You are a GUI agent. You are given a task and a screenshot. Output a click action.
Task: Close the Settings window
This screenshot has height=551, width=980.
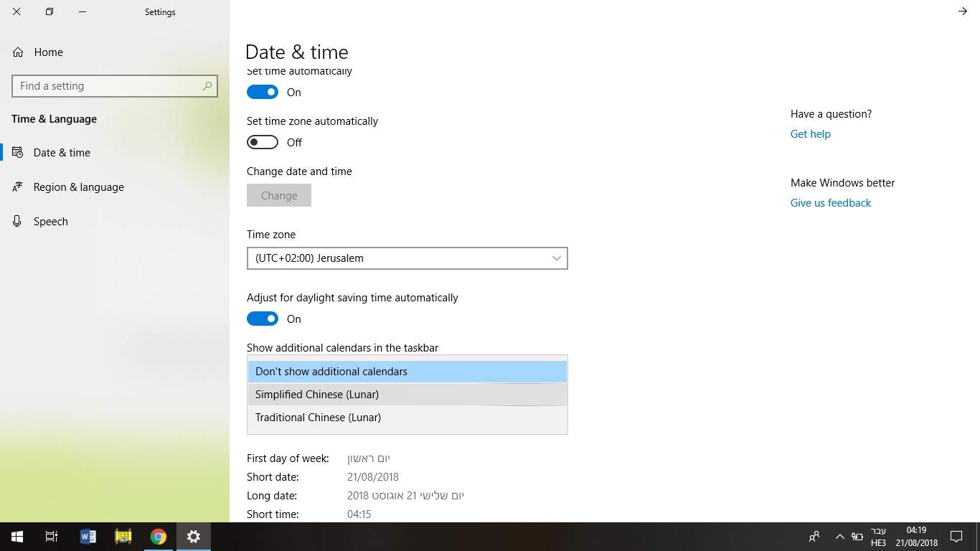tap(17, 11)
